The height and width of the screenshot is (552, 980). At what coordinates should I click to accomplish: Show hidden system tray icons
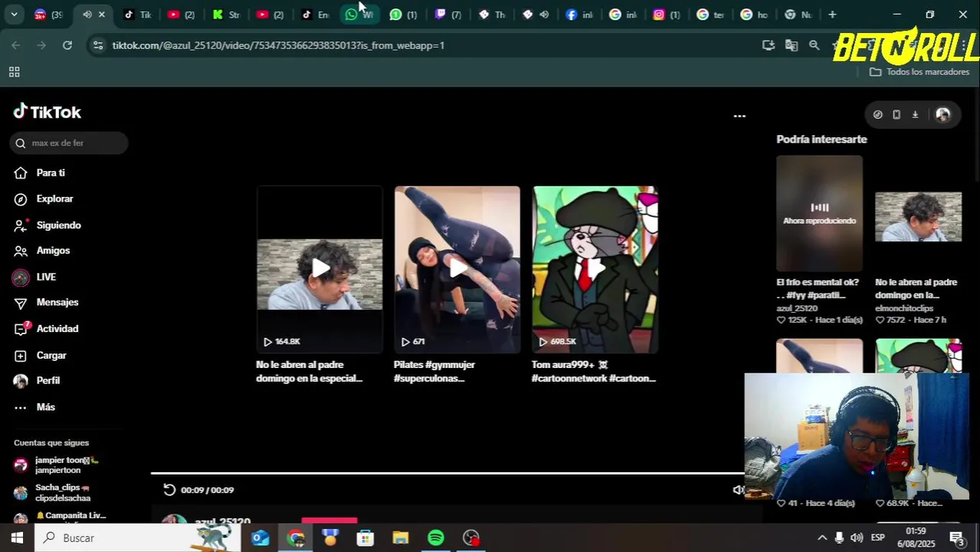[x=821, y=538]
